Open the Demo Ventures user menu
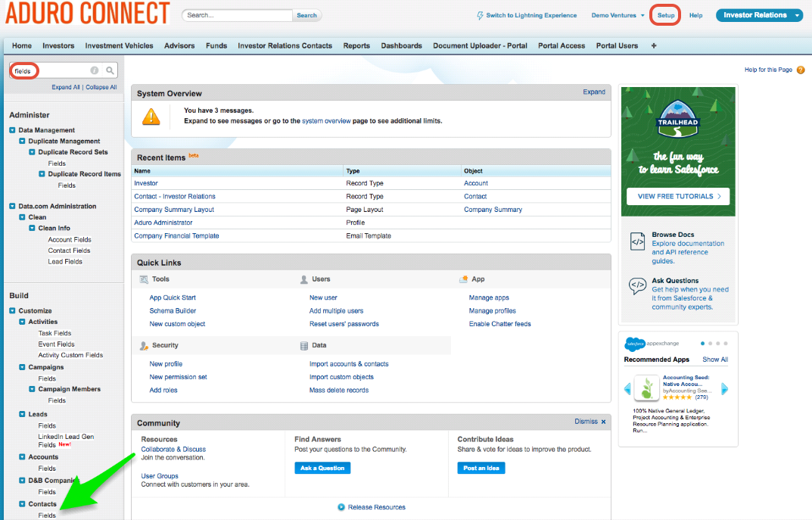Image resolution: width=812 pixels, height=520 pixels. [x=618, y=16]
